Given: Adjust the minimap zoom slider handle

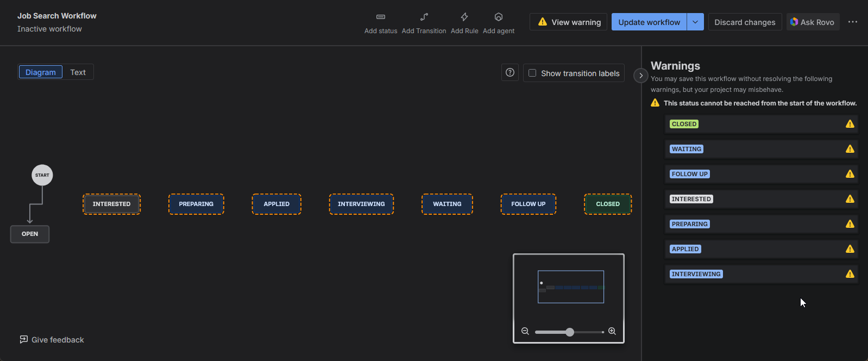Looking at the screenshot, I should click(x=570, y=332).
